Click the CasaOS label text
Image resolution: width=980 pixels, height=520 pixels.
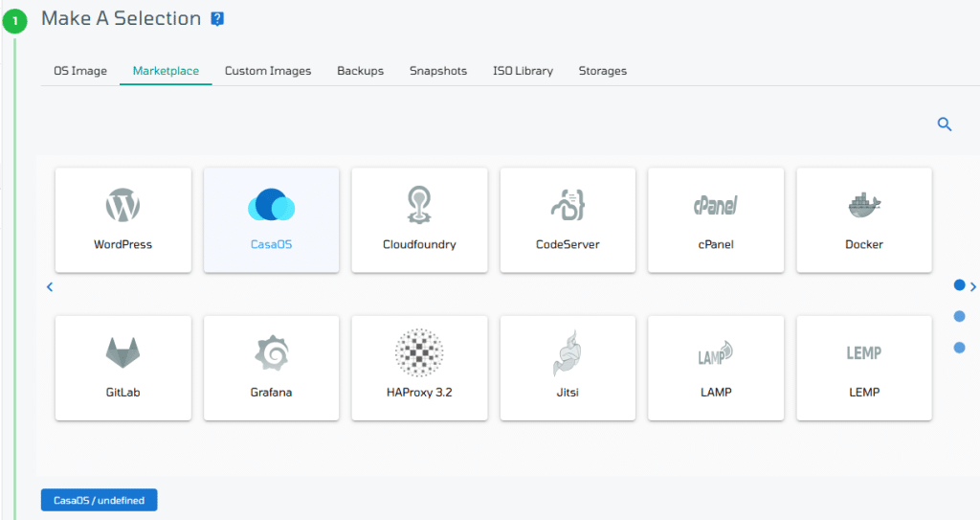(x=271, y=244)
